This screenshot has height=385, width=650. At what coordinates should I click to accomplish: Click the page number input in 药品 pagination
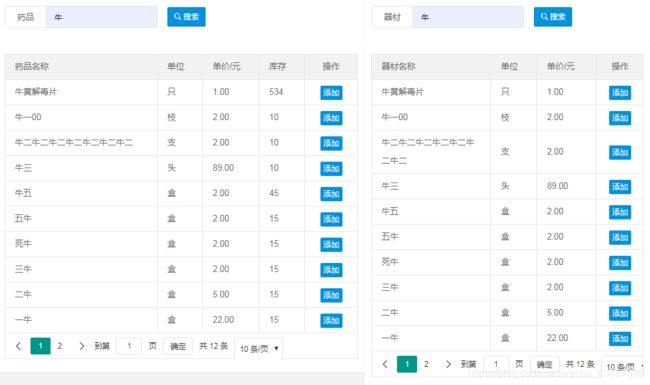coord(129,346)
